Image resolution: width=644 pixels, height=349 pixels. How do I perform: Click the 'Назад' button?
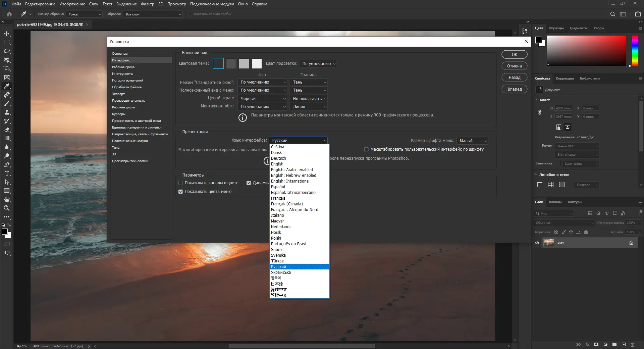tap(515, 78)
